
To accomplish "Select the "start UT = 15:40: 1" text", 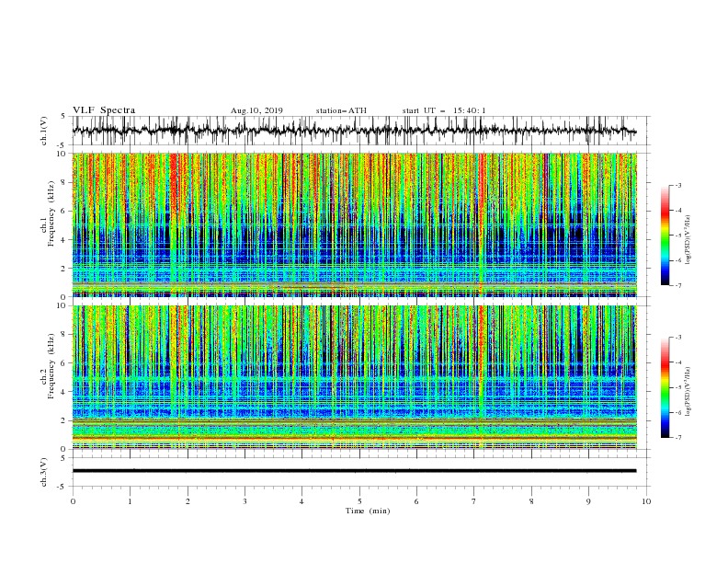I will pos(444,110).
